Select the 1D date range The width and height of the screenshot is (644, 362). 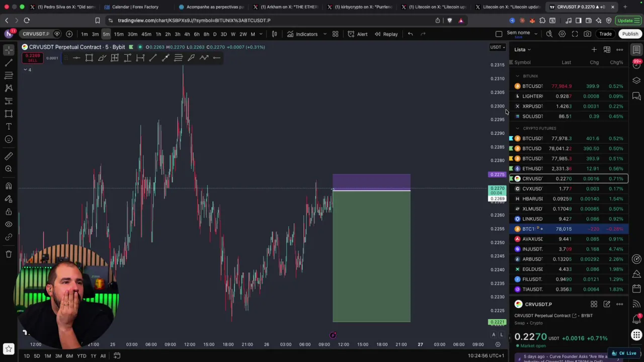(x=26, y=356)
